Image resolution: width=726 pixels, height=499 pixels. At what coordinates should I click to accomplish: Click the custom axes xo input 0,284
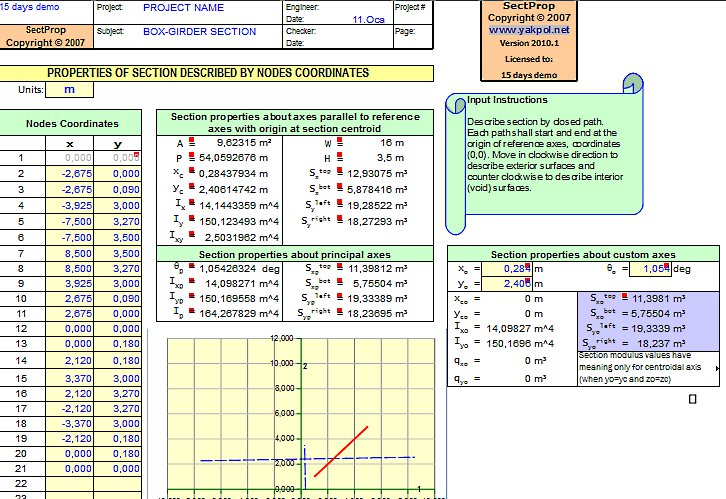[508, 268]
